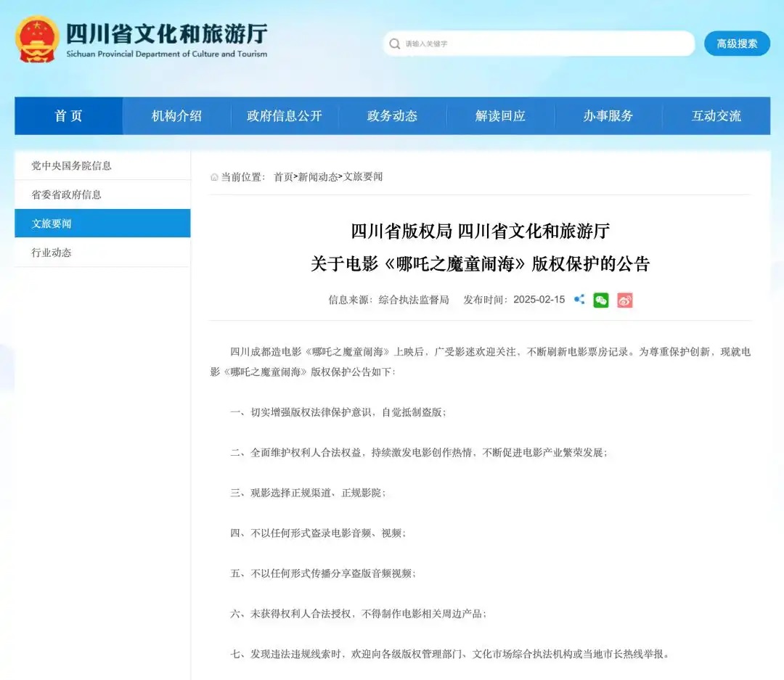Share the article via the WeChat icon
The image size is (784, 680).
click(x=600, y=299)
